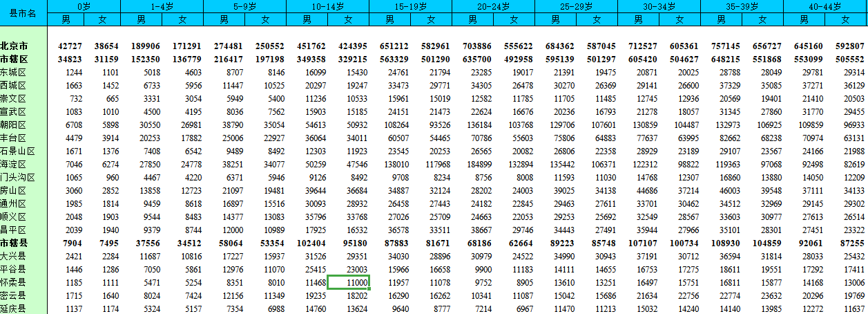Select the 市辖区 row label cell
Viewport: 868px width, 314px height.
tap(15, 59)
